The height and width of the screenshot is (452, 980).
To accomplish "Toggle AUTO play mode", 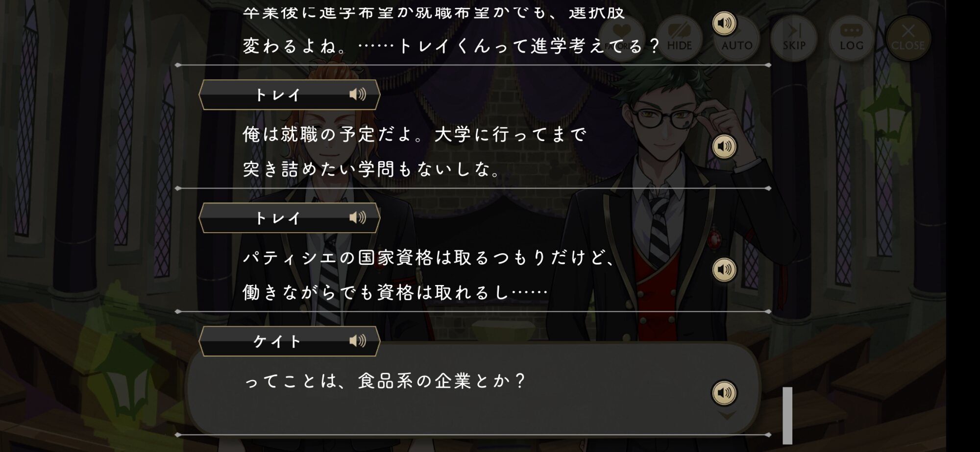I will click(736, 38).
